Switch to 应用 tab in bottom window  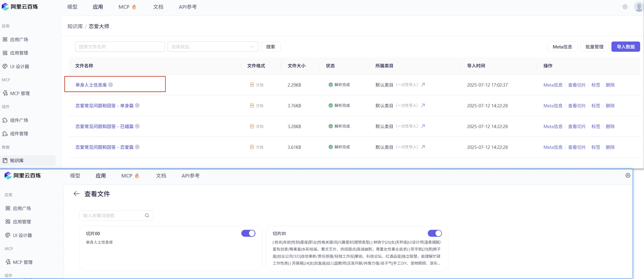click(x=101, y=176)
